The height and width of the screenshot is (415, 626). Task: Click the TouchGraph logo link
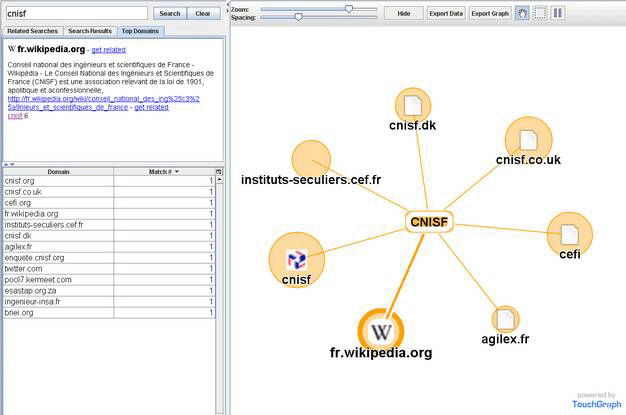tap(596, 404)
